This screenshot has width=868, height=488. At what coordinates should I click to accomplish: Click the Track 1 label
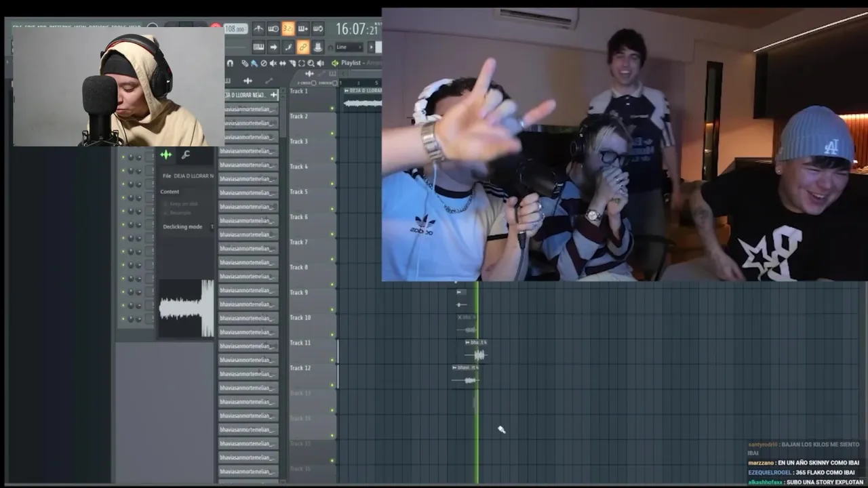[x=299, y=91]
